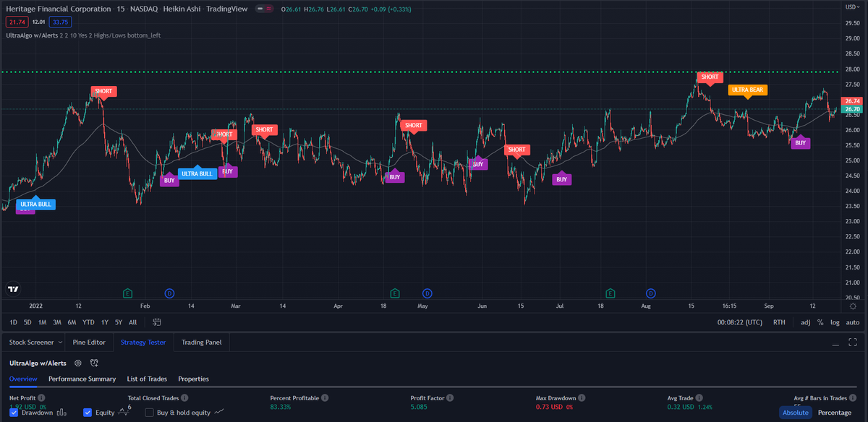The image size is (868, 422).
Task: Expand the Stock Screener chevron
Action: (x=60, y=342)
